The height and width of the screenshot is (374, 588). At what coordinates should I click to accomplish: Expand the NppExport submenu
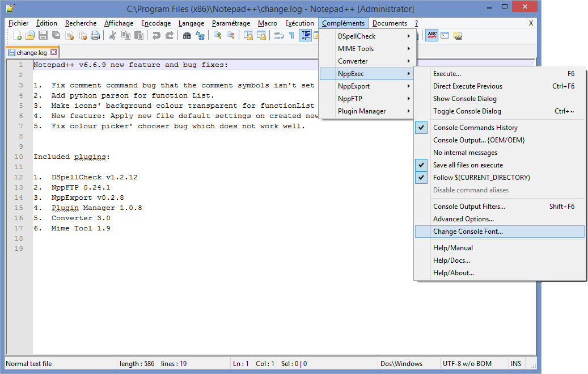(x=366, y=86)
